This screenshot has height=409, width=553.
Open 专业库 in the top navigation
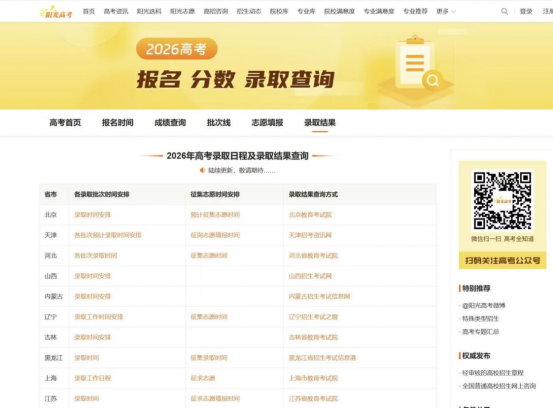pyautogui.click(x=306, y=11)
